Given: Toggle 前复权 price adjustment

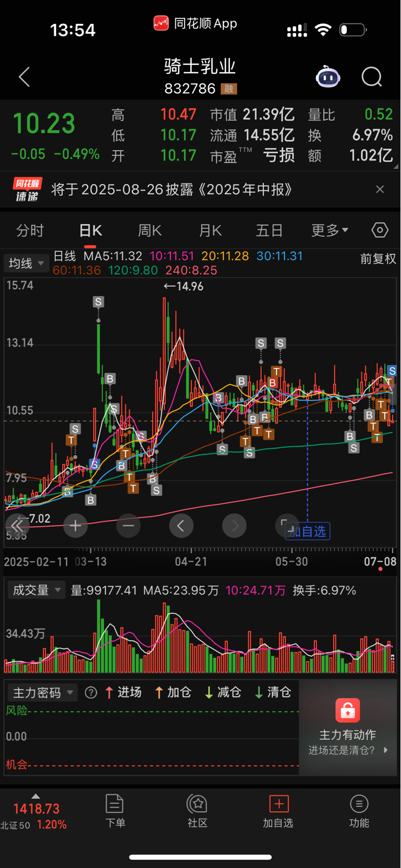Looking at the screenshot, I should [x=378, y=259].
